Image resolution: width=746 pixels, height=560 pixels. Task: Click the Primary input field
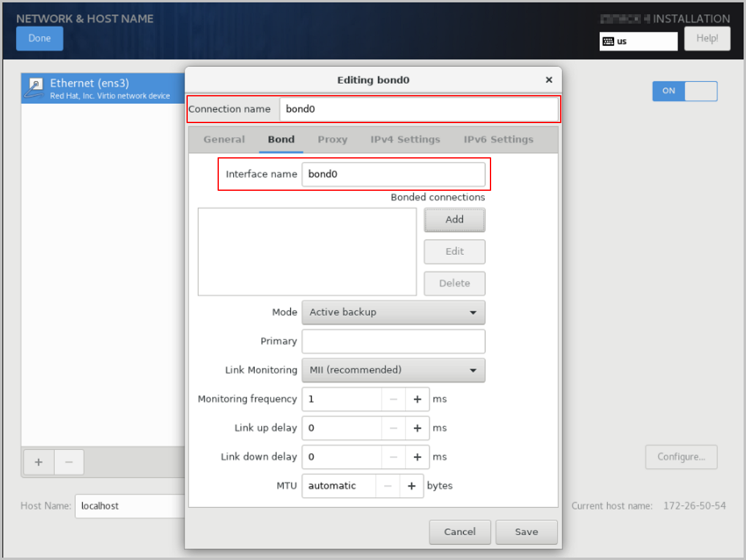click(x=393, y=341)
